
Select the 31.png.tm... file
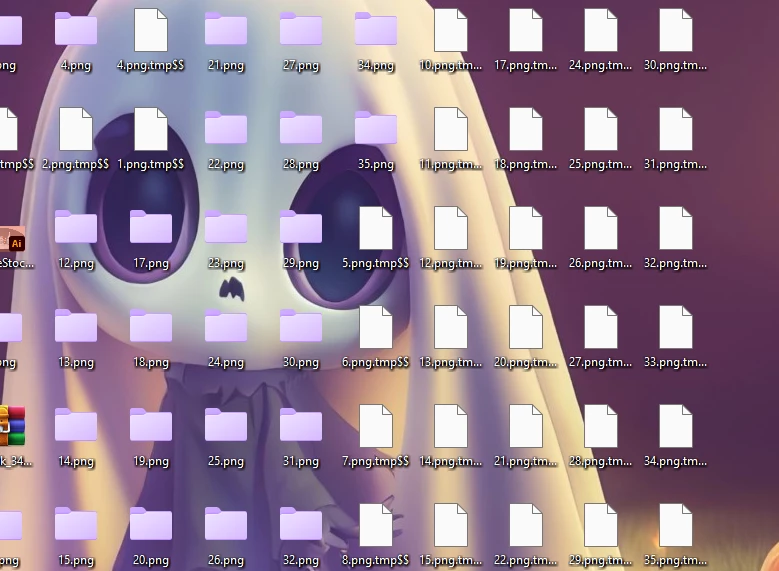[x=676, y=129]
